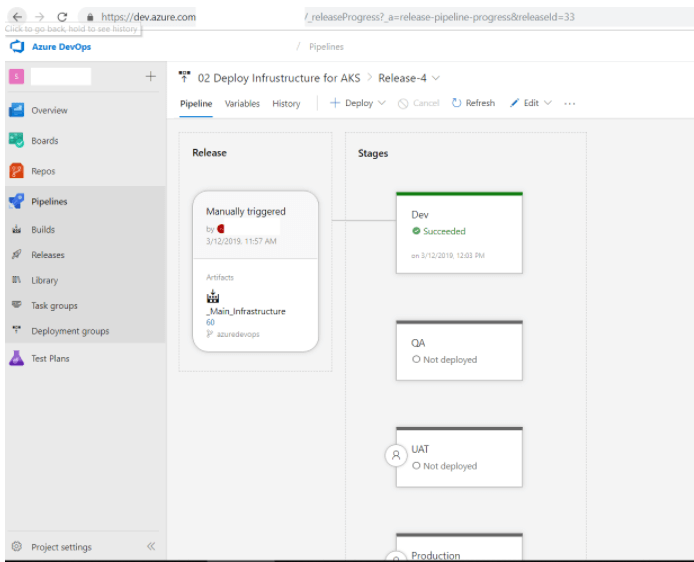
Task: Open Test Plans flask icon
Action: pos(16,358)
